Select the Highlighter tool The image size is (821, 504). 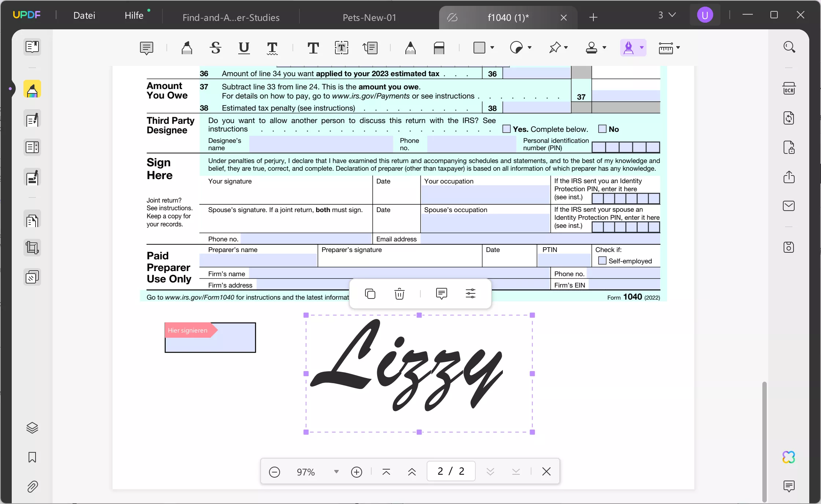(x=187, y=48)
